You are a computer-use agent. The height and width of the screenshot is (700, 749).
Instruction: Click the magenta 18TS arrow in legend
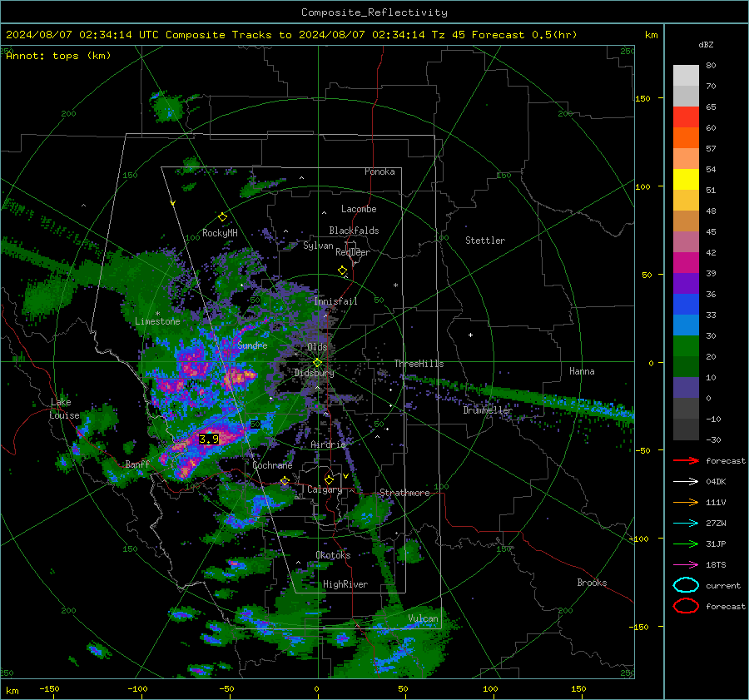tap(686, 565)
